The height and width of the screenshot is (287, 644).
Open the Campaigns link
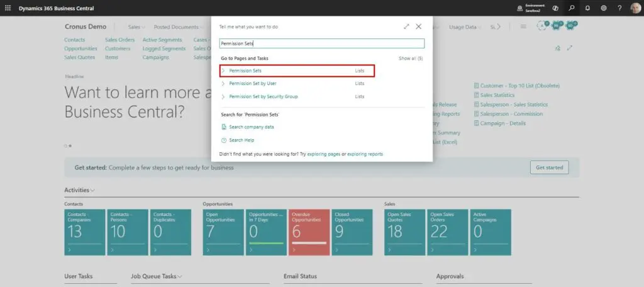pyautogui.click(x=156, y=57)
